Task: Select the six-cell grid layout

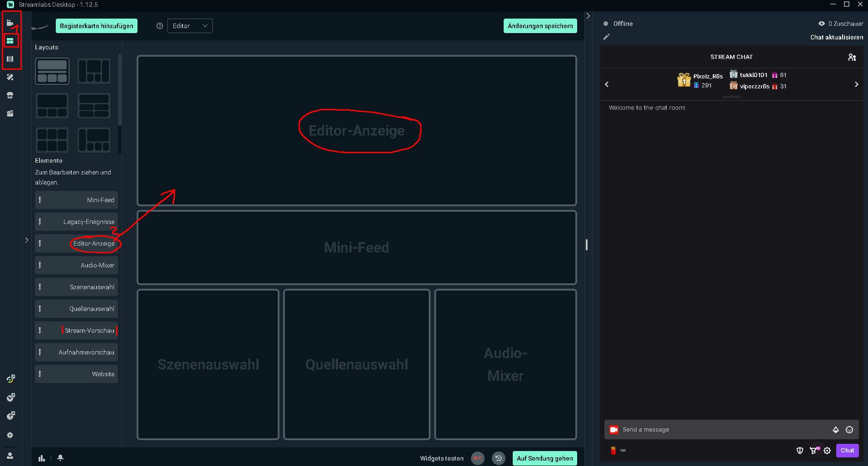Action: (x=52, y=140)
